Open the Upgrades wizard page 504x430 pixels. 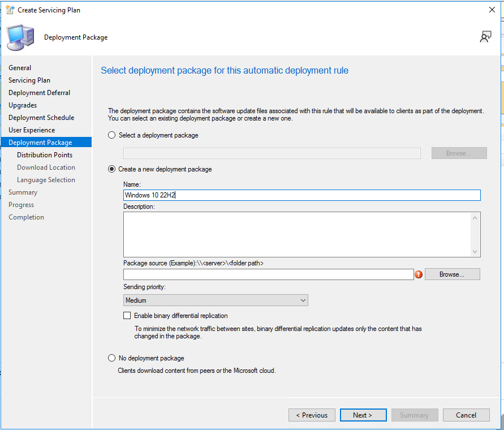click(23, 105)
